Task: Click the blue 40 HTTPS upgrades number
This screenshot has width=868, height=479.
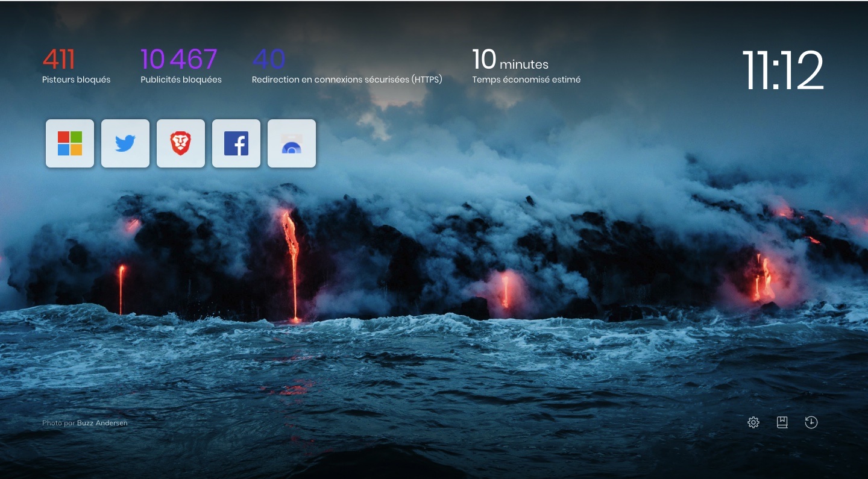Action: pyautogui.click(x=268, y=60)
